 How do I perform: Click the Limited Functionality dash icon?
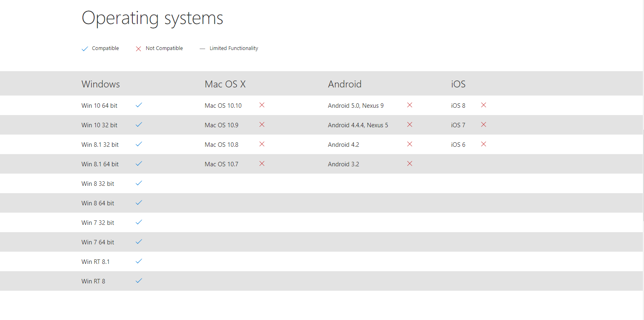point(202,49)
